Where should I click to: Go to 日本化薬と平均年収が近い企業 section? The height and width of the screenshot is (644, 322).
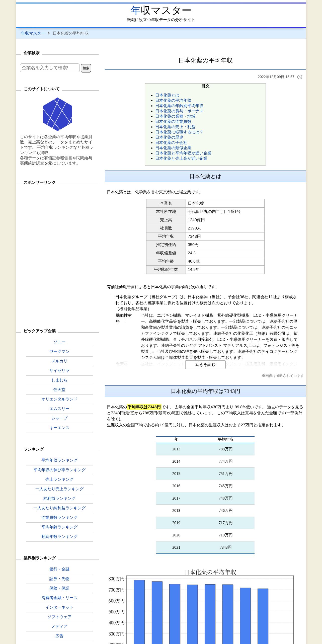point(183,153)
